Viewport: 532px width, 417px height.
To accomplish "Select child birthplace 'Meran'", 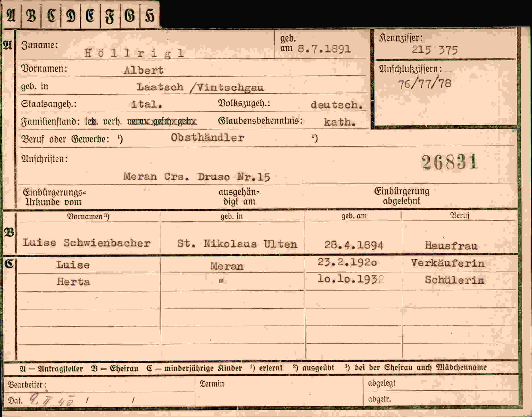I will coord(227,266).
